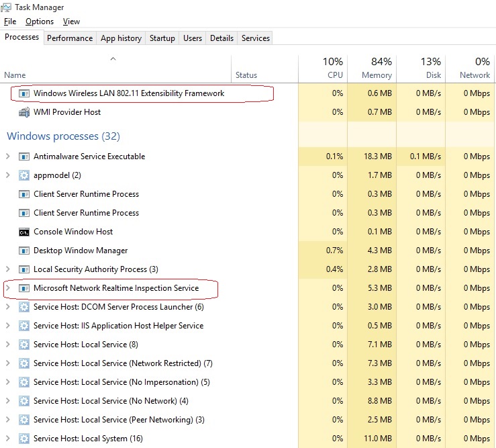Image resolution: width=496 pixels, height=448 pixels.
Task: Click the Local Service (No Network) gear icon
Action: pos(24,401)
